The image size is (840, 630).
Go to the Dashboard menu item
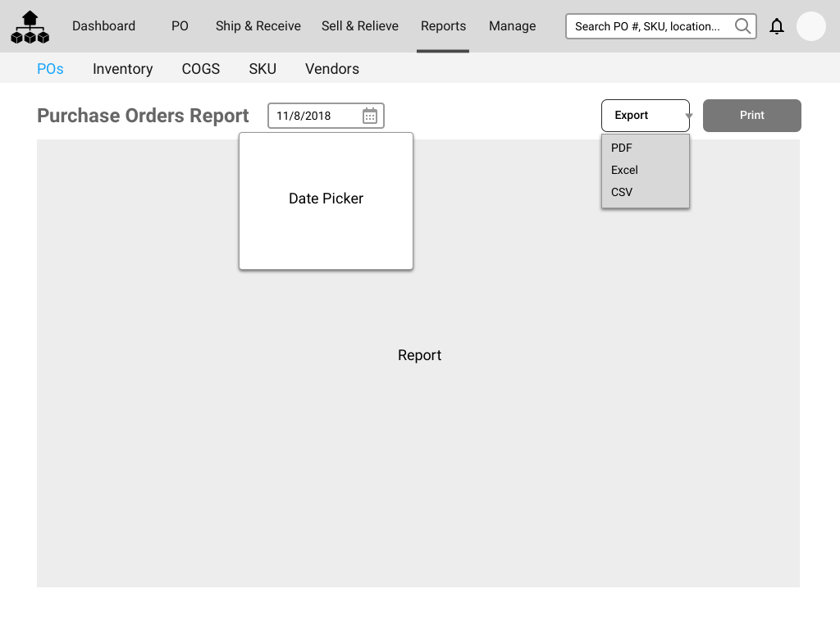[x=103, y=26]
